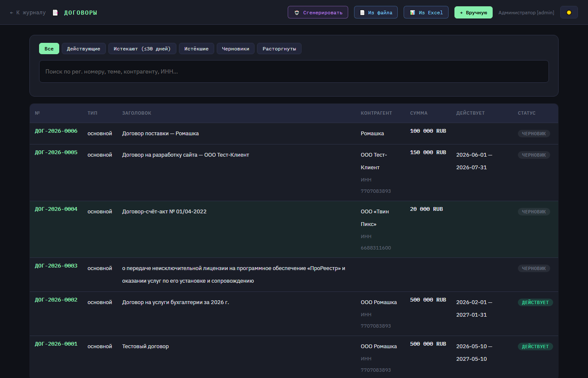The image size is (588, 378).
Task: Toggle the sun theme switch icon
Action: (x=569, y=13)
